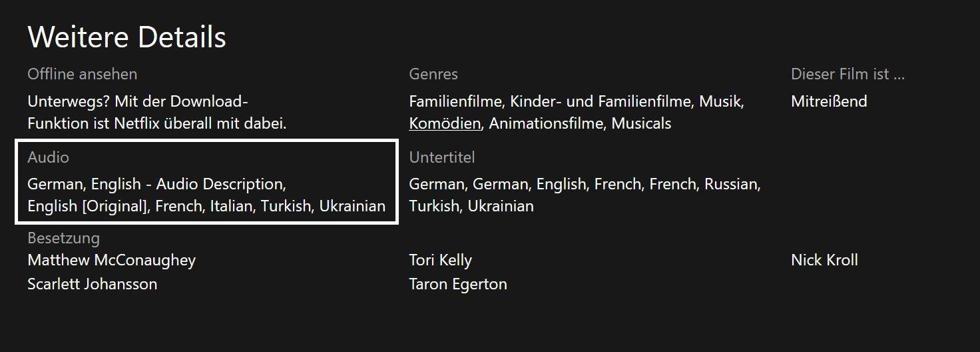
Task: Click English [Original] in audio languages
Action: tap(87, 206)
